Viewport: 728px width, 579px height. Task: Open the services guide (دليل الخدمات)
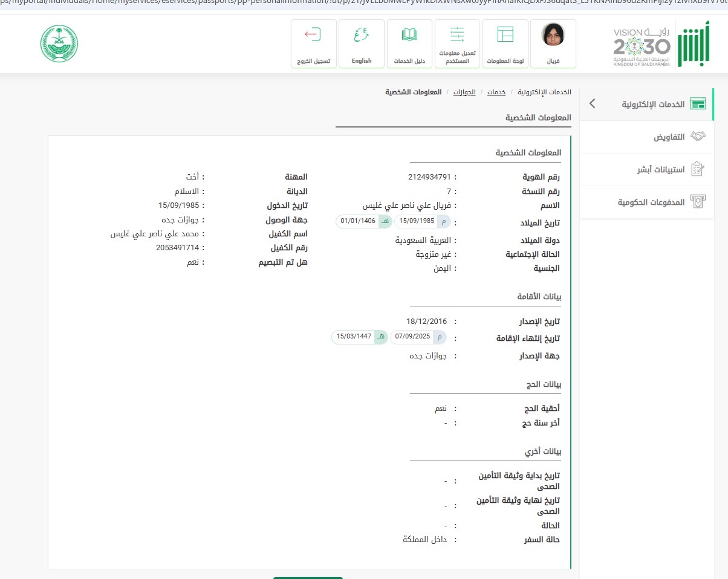tap(409, 44)
